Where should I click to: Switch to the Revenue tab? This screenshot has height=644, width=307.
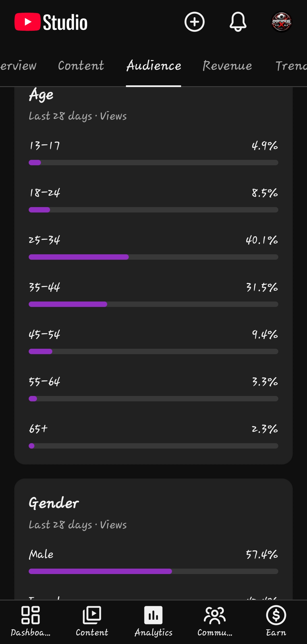click(x=227, y=66)
